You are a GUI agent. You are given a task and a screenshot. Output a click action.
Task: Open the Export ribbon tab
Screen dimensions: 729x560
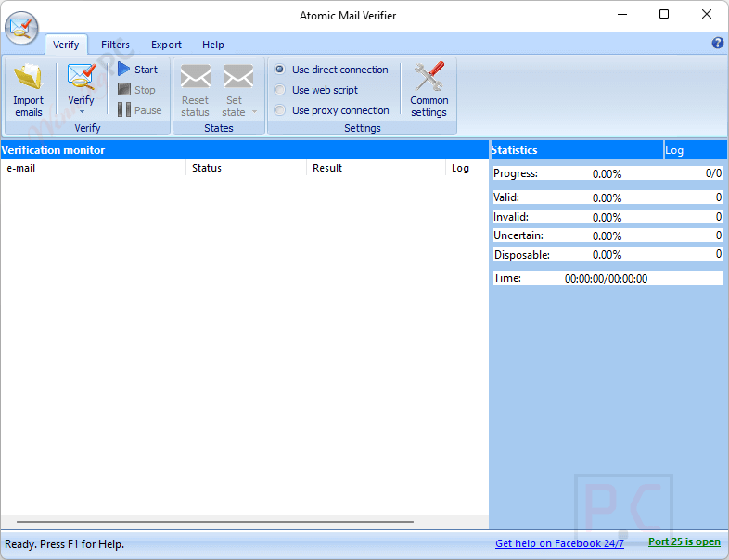coord(166,45)
